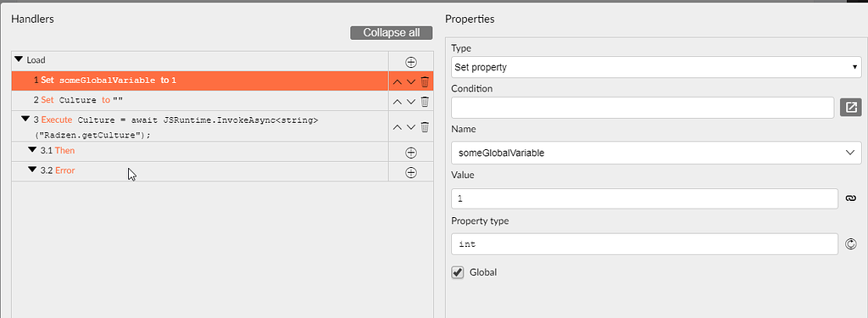Open the Condition expression editor
This screenshot has height=318, width=868.
[x=850, y=108]
